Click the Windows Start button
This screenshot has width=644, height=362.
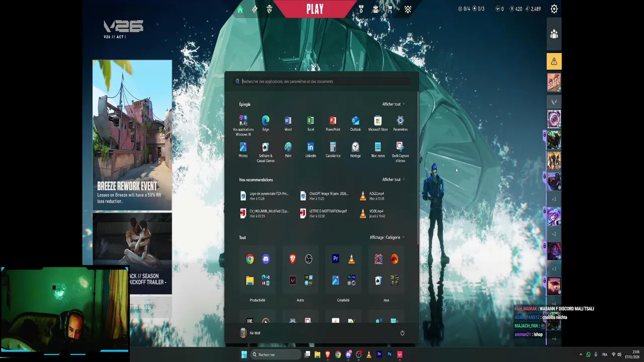(244, 354)
